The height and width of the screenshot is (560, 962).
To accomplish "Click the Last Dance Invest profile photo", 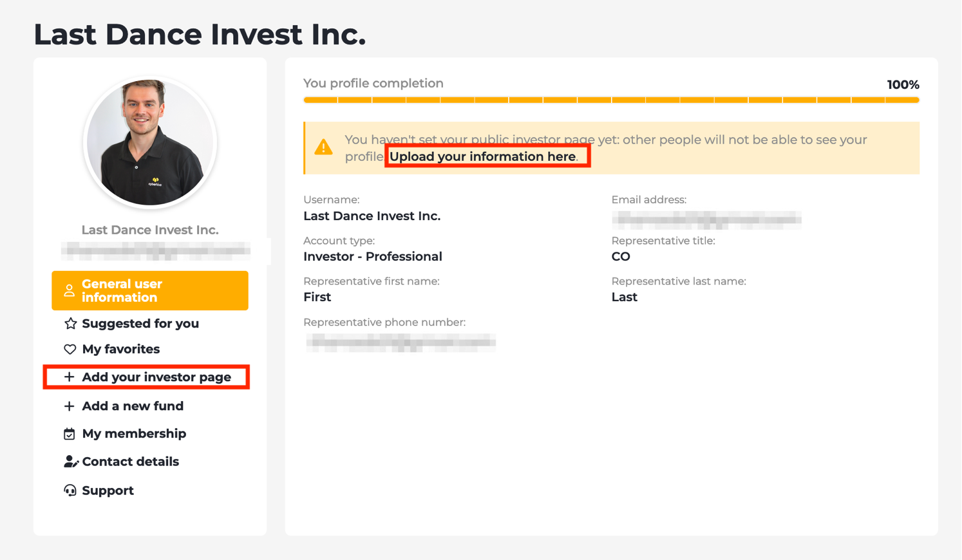I will pos(149,142).
